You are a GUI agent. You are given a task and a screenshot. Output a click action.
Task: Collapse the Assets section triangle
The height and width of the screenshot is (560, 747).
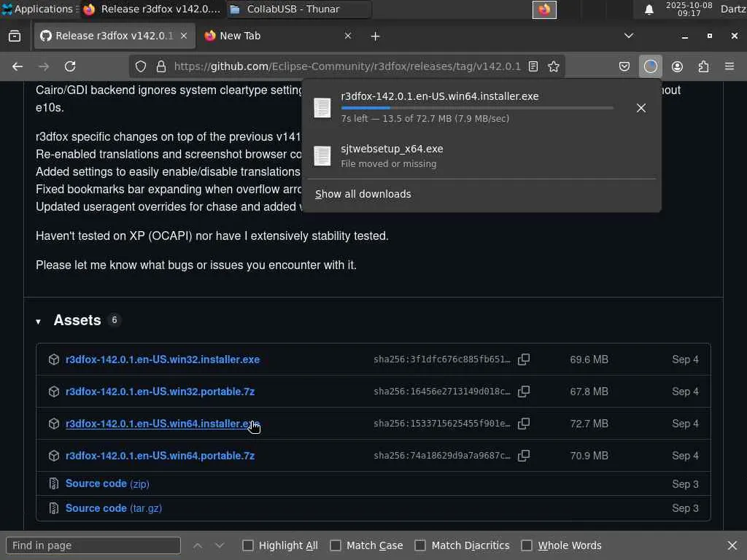pos(38,322)
